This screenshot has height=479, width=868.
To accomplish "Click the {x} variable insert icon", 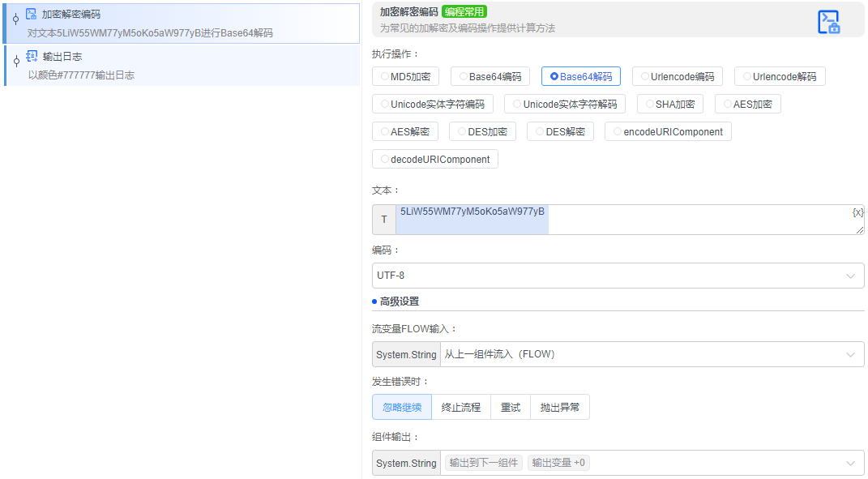I will point(857,212).
